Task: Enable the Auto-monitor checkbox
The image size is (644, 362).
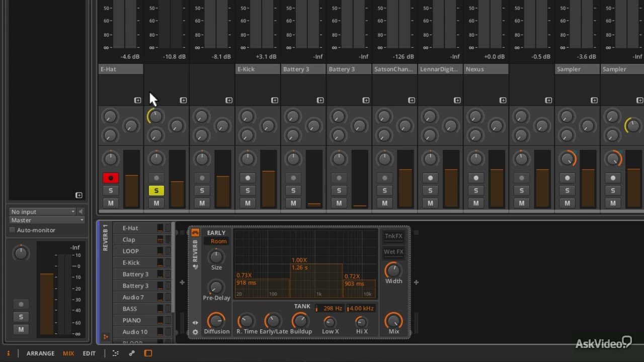Action: 13,230
